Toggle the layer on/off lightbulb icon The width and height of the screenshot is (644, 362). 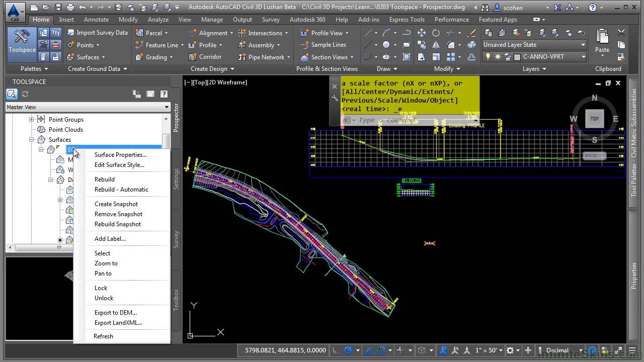pyautogui.click(x=488, y=57)
